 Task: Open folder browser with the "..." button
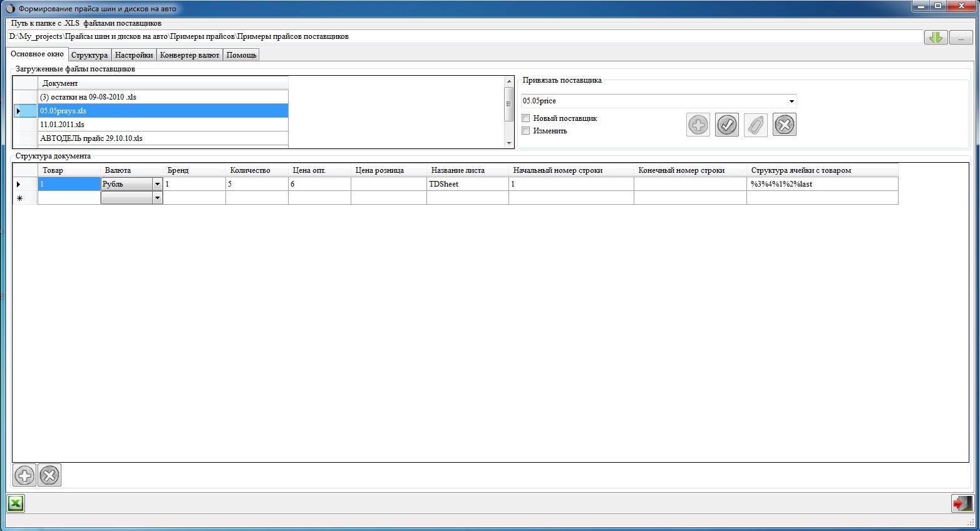(961, 38)
